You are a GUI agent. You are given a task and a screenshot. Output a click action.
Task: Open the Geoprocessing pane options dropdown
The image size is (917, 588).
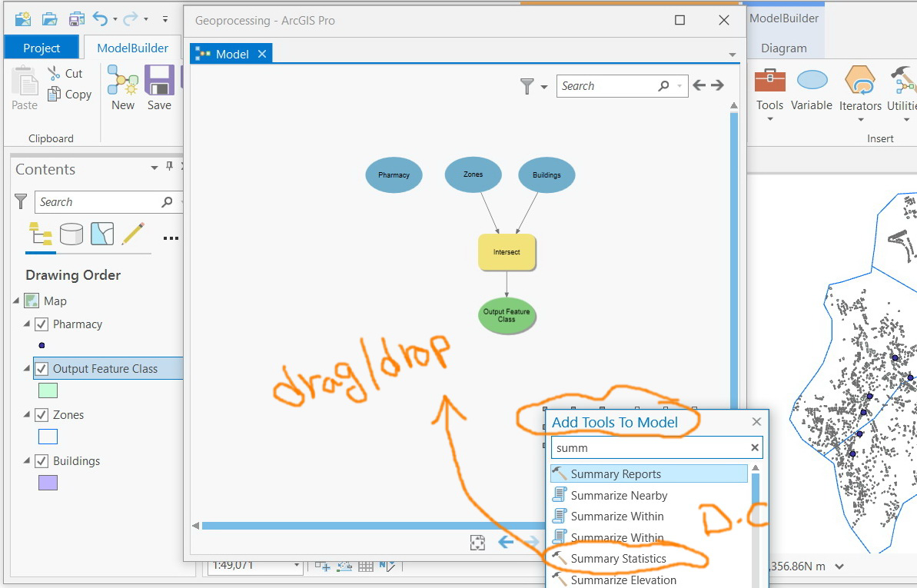point(733,55)
